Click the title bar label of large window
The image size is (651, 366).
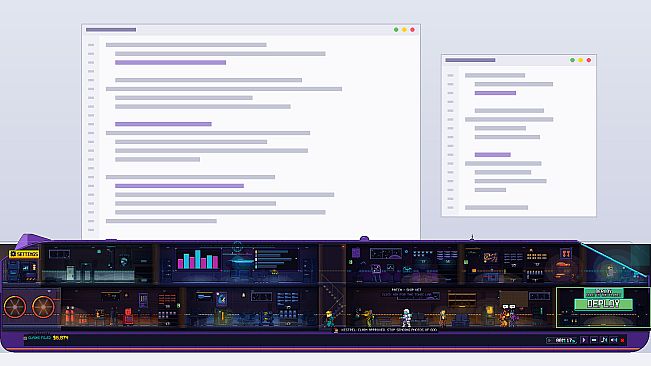(111, 29)
